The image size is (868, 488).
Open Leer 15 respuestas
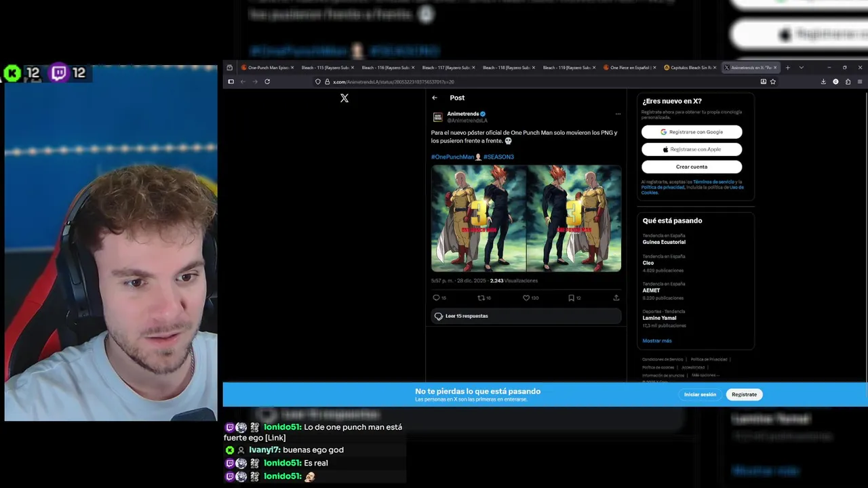pos(526,316)
